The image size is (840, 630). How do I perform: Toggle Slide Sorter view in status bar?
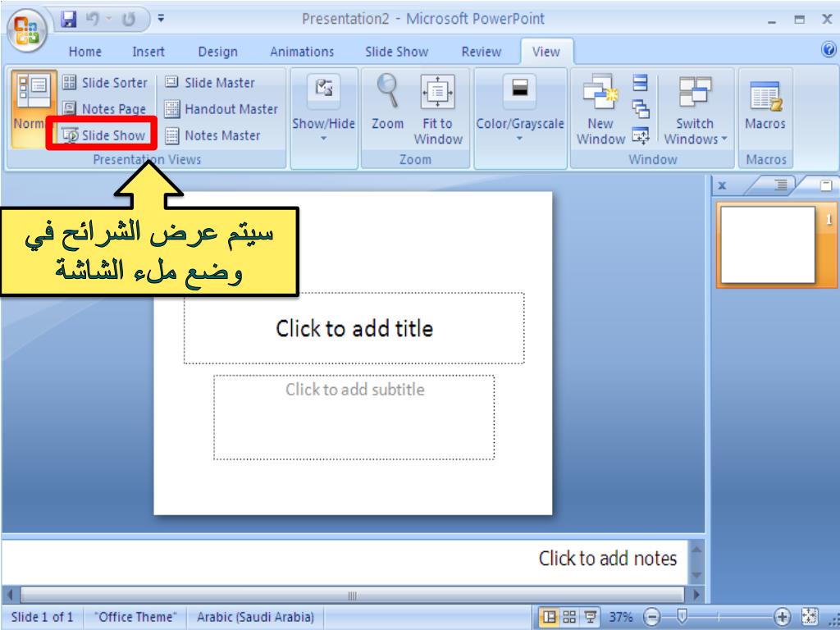pos(569,617)
